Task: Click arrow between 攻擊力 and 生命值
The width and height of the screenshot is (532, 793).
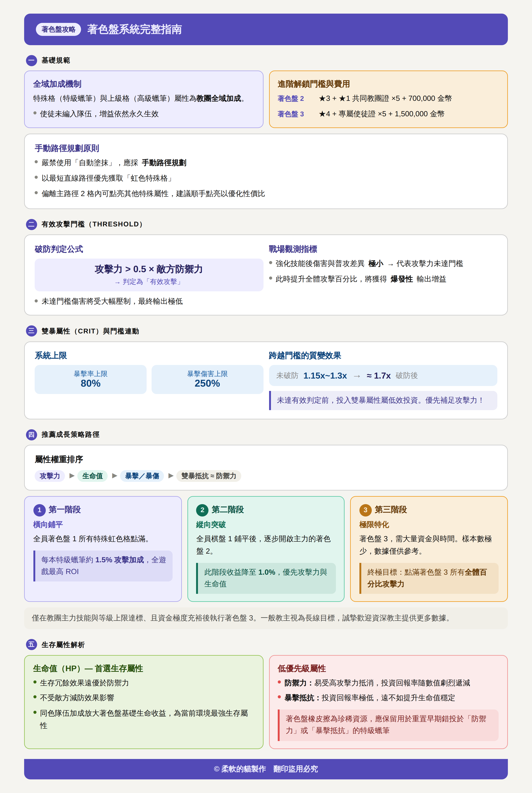Action: coord(72,475)
